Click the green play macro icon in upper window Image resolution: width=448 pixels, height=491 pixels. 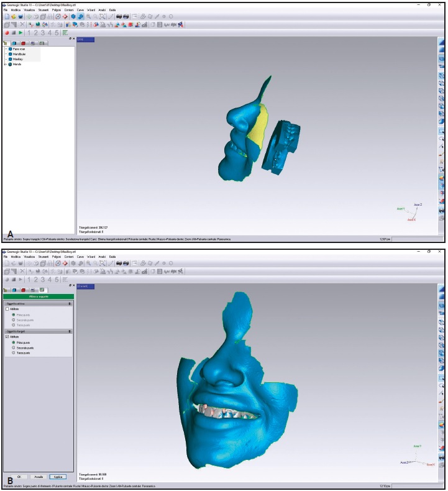[21, 33]
